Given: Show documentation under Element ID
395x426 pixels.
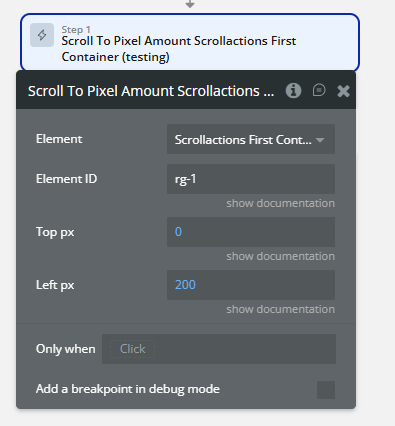Looking at the screenshot, I should (280, 203).
